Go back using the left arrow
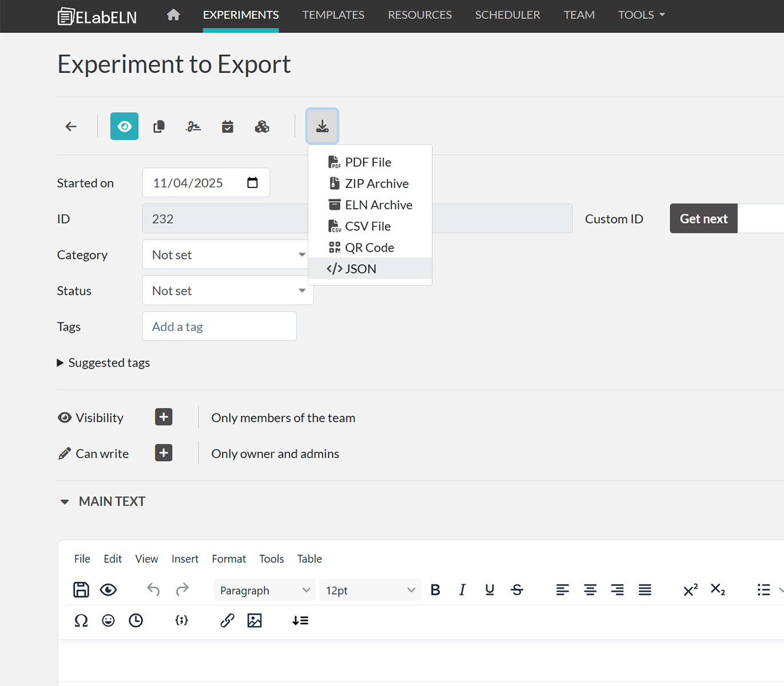784x686 pixels. [71, 126]
